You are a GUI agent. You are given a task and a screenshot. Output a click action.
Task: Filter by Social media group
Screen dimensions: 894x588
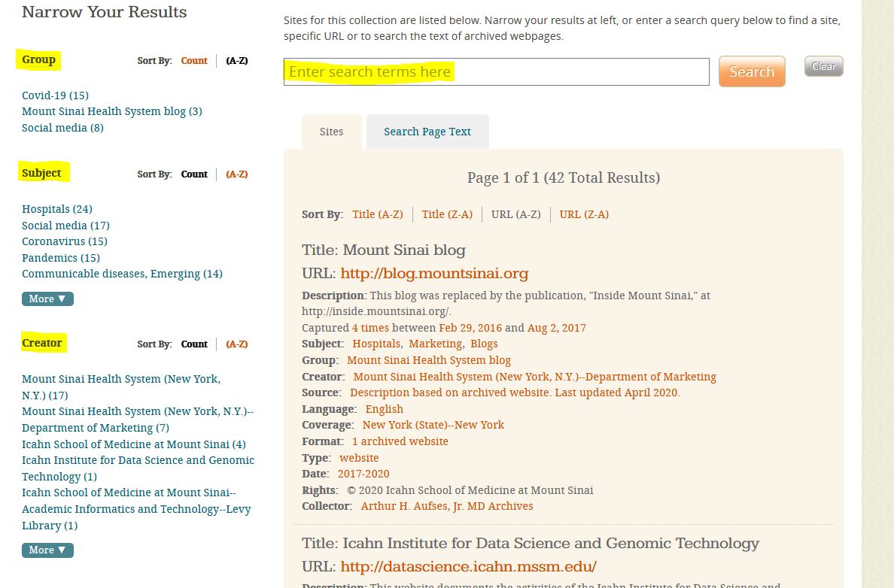[62, 128]
